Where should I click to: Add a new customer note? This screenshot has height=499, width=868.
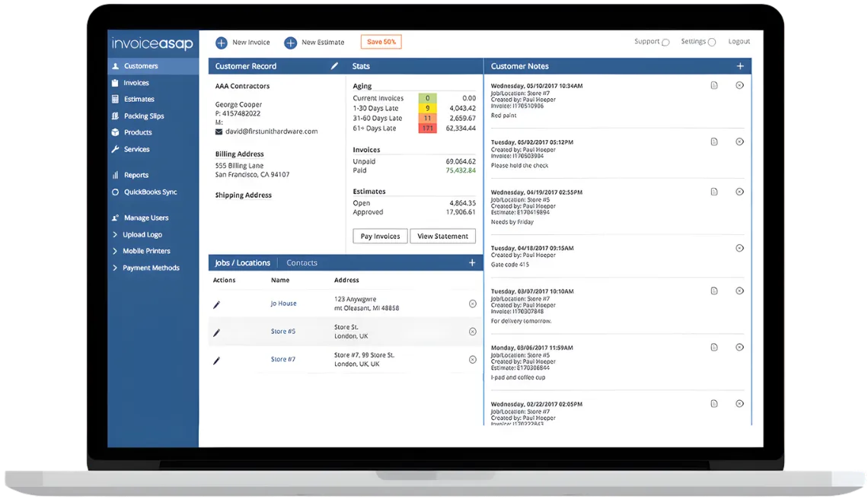[x=740, y=66]
